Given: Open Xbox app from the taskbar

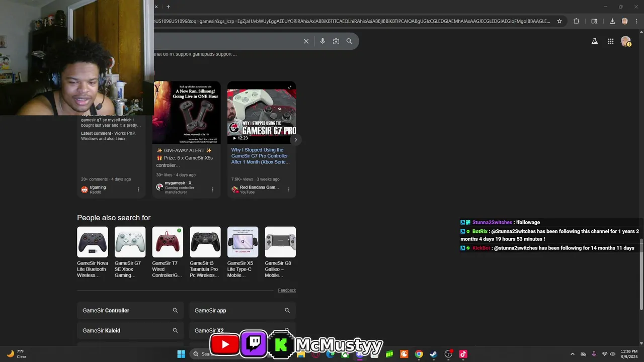Looking at the screenshot, I should pyautogui.click(x=345, y=354).
